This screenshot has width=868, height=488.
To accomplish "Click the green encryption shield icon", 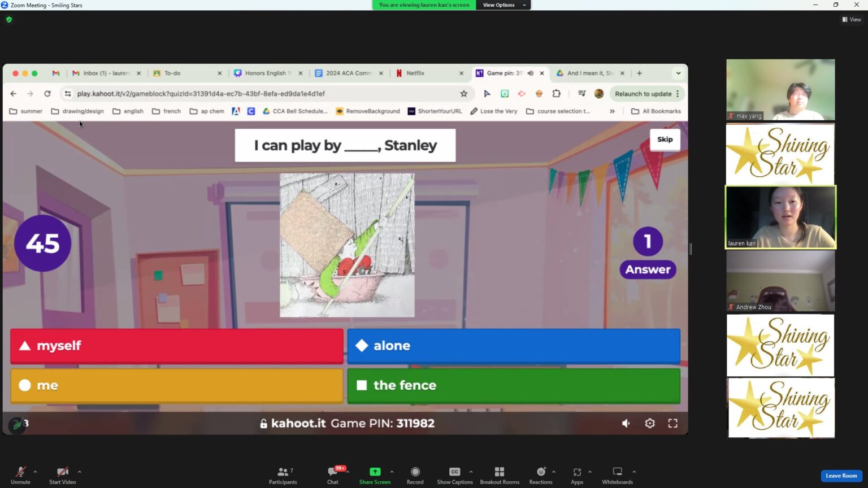I will (8, 19).
